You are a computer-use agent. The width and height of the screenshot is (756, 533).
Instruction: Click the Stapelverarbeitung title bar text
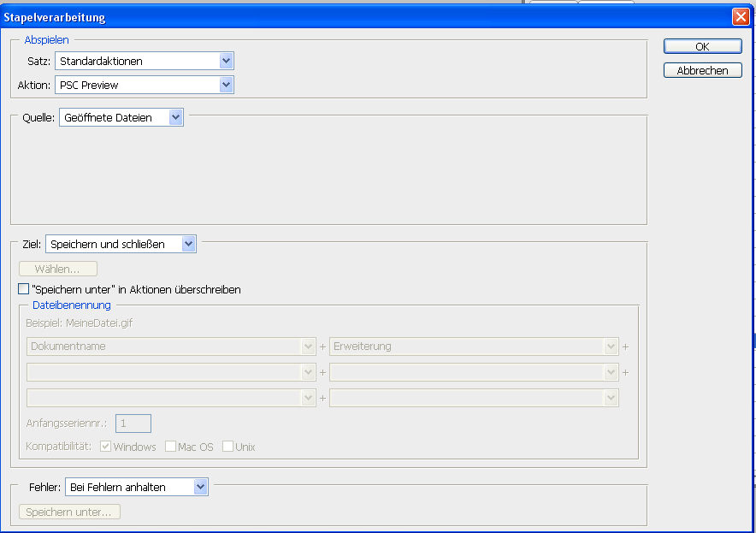55,17
